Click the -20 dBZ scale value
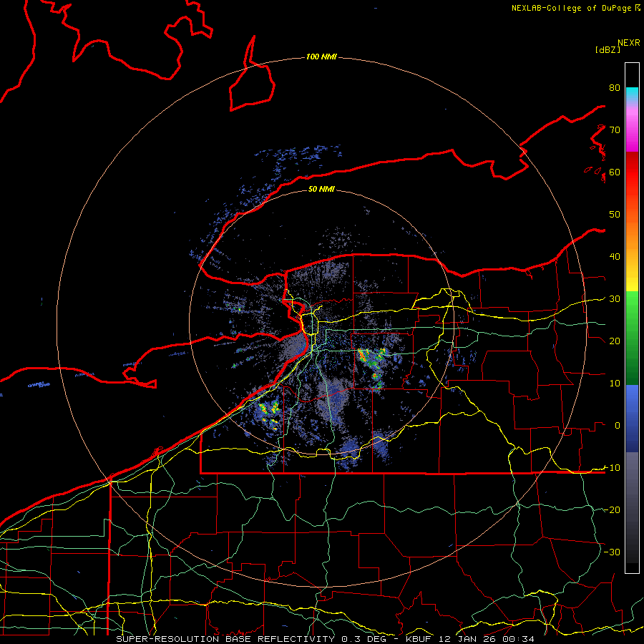644x644 pixels. coord(612,509)
